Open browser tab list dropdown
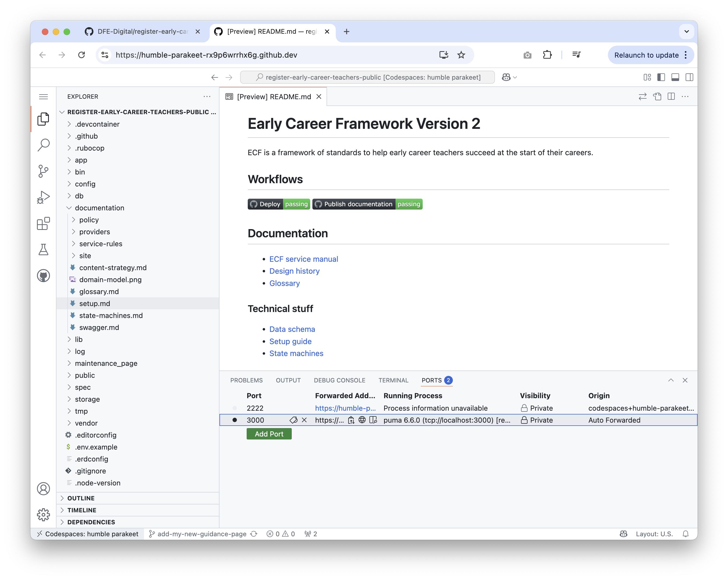728x580 pixels. (686, 32)
